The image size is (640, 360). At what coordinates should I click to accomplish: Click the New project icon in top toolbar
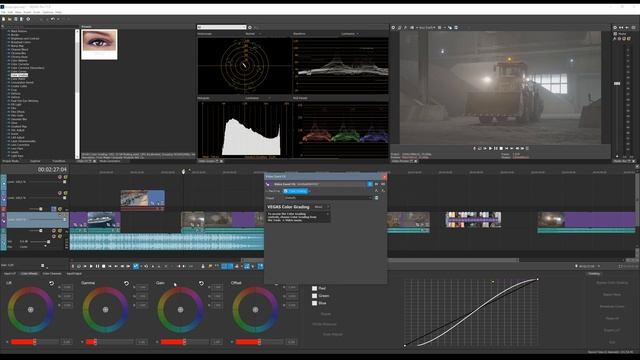click(x=4, y=19)
